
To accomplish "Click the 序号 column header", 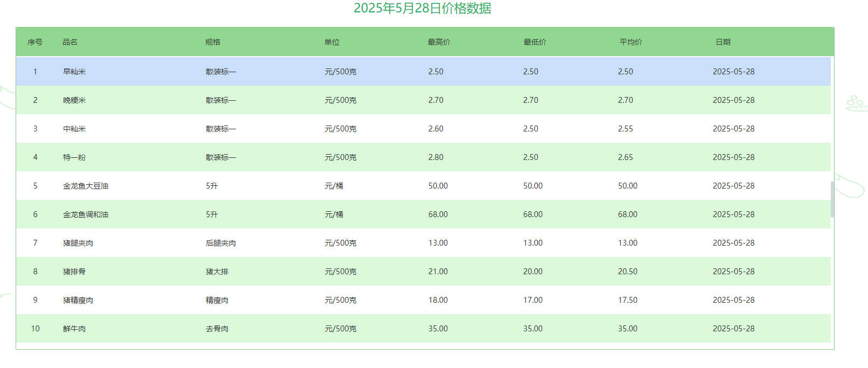I will click(x=35, y=42).
